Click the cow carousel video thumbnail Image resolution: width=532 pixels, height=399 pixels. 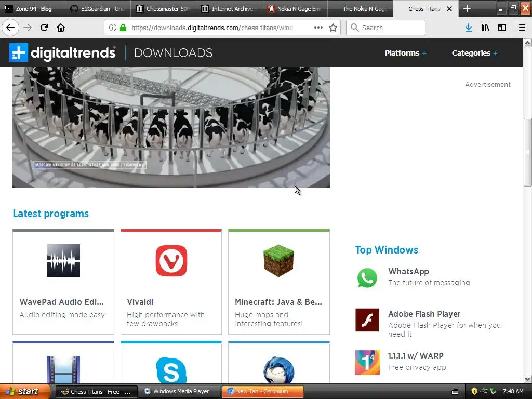click(x=171, y=127)
